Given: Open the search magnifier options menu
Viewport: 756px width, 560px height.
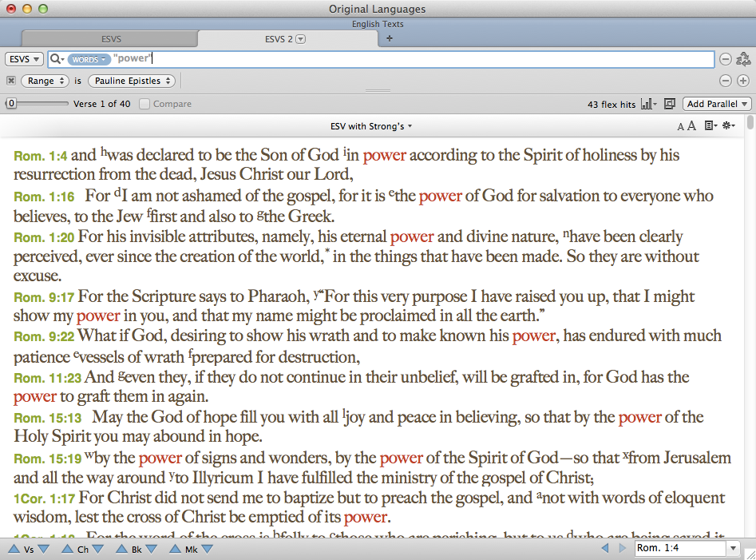Looking at the screenshot, I should coord(57,59).
